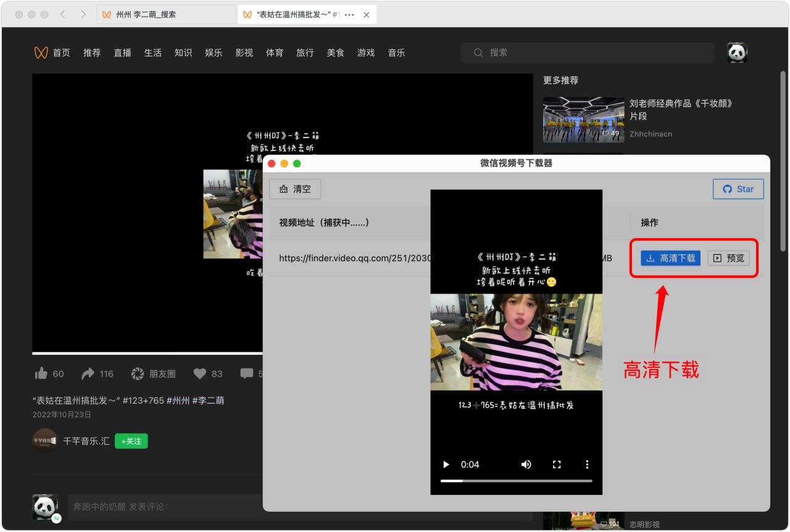Click the GitHub Star button

tap(738, 189)
